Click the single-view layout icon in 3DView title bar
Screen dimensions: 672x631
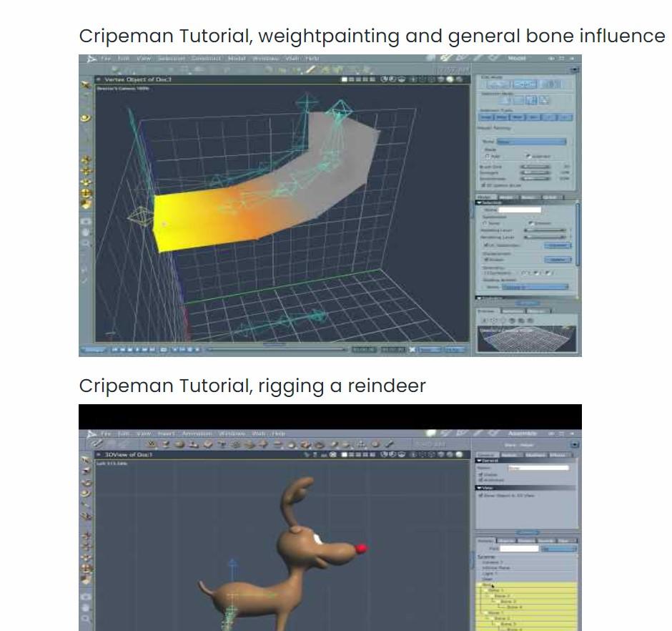click(x=344, y=454)
